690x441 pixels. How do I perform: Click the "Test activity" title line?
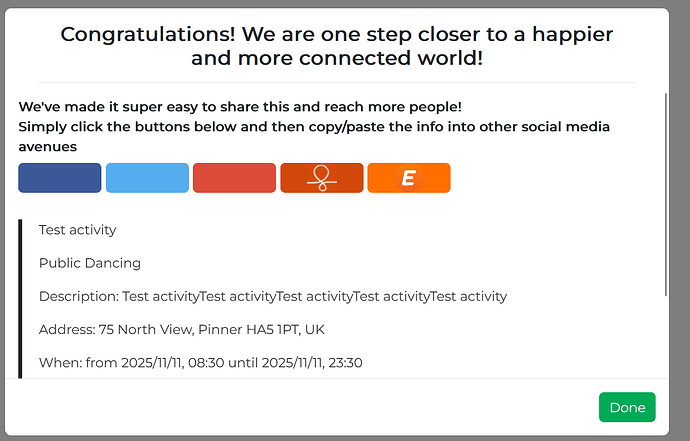coord(78,230)
